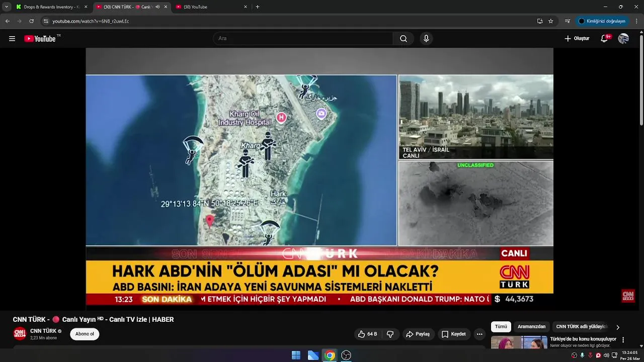Open the YouTube guide hamburger menu
The height and width of the screenshot is (362, 644).
[x=12, y=39]
